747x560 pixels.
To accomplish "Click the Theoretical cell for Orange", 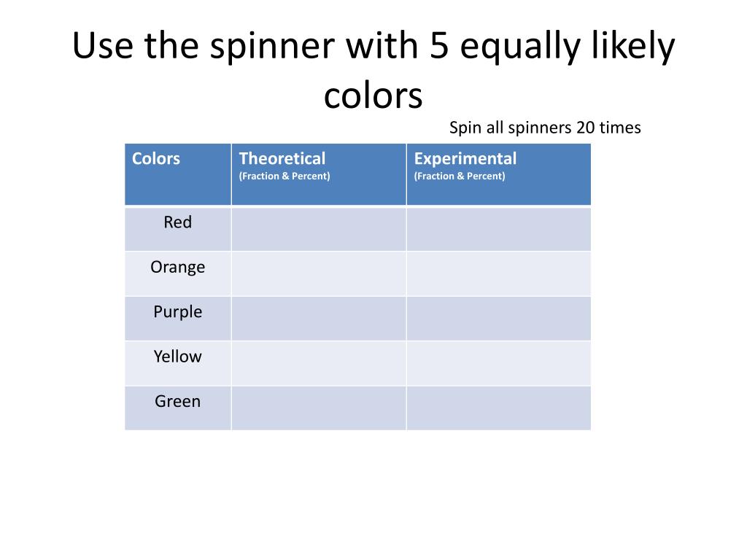I will click(319, 274).
